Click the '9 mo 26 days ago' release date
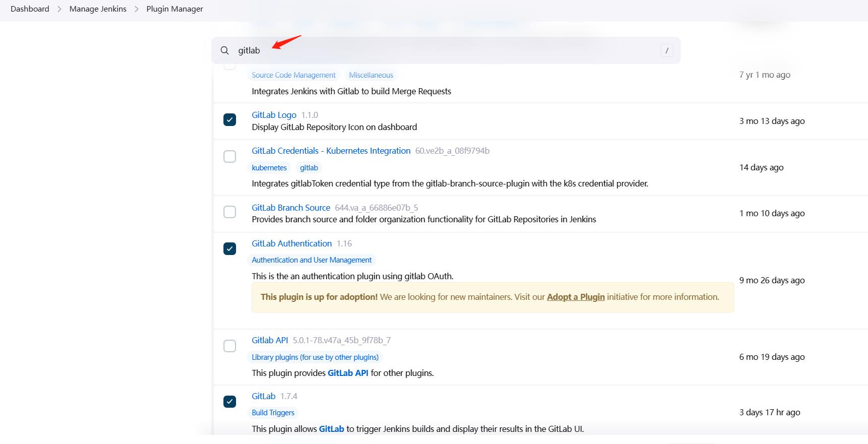 [772, 280]
